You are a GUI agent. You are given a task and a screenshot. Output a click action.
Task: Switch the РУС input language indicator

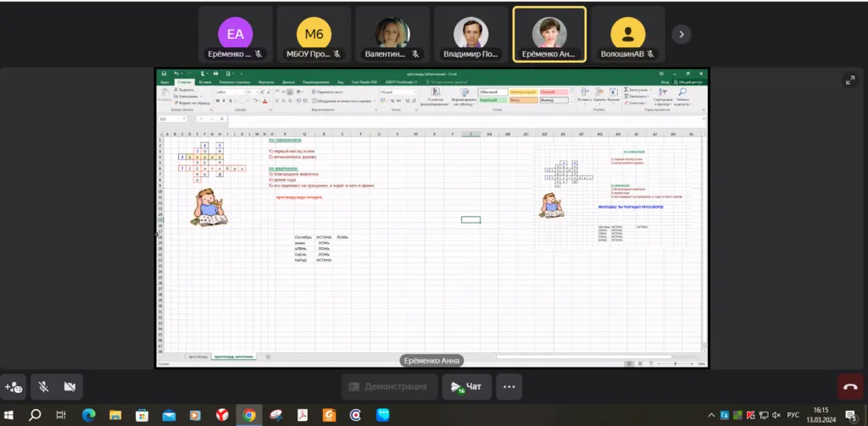(793, 415)
